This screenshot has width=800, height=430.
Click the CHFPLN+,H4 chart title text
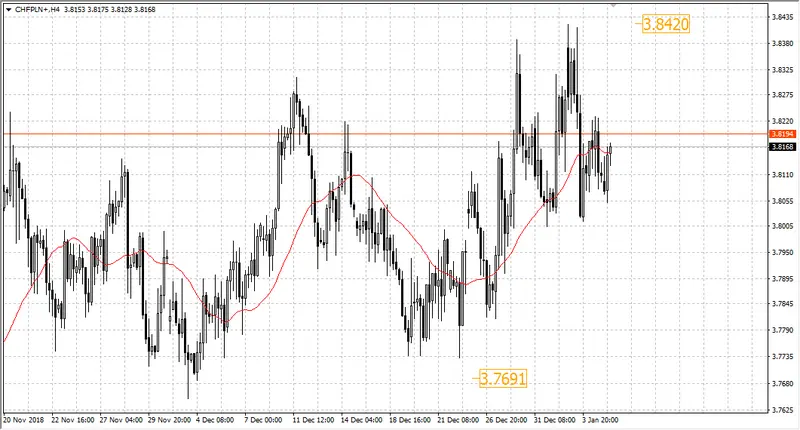pos(39,10)
